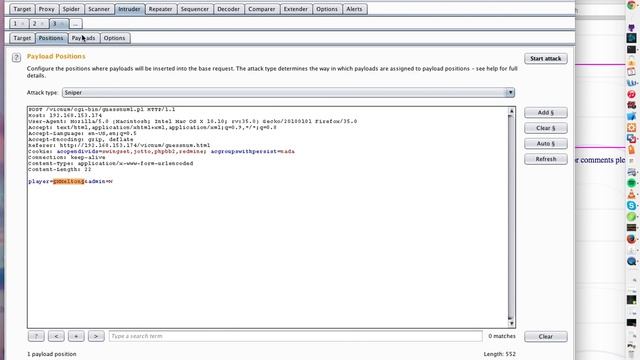Open the Spider main tab
This screenshot has height=360, width=640.
(x=71, y=9)
